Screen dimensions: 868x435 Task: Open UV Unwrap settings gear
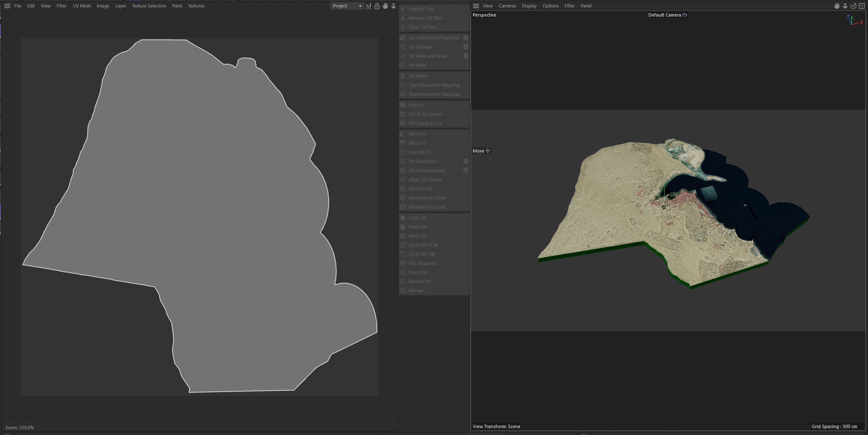[465, 47]
